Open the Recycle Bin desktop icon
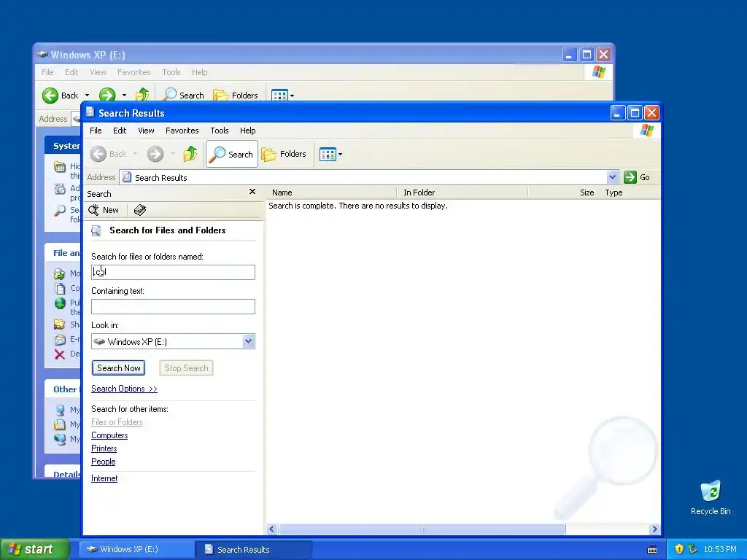Screen dimensions: 747x560 711,497
